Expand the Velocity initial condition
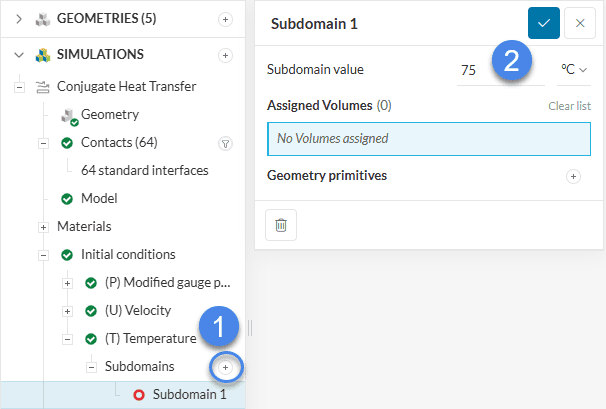 tap(67, 311)
